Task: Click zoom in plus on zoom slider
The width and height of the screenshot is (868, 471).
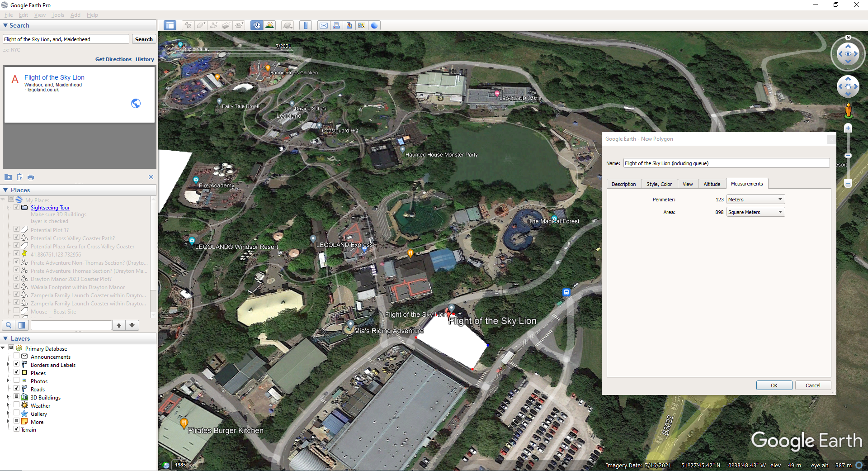Action: [848, 128]
